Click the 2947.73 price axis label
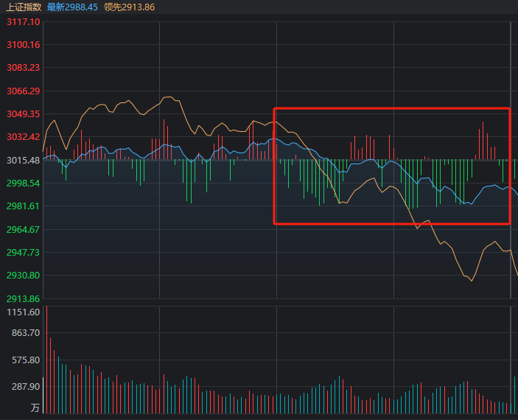This screenshot has height=420, width=518. (22, 252)
